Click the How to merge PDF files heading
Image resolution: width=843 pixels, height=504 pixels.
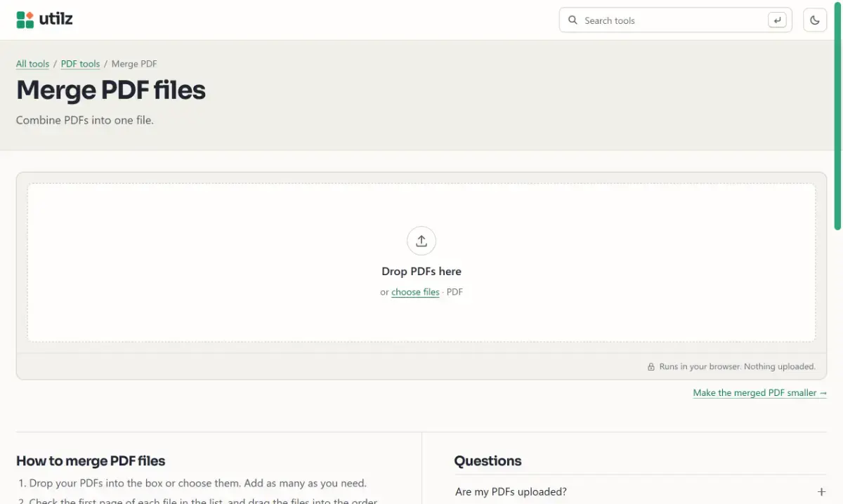point(91,461)
